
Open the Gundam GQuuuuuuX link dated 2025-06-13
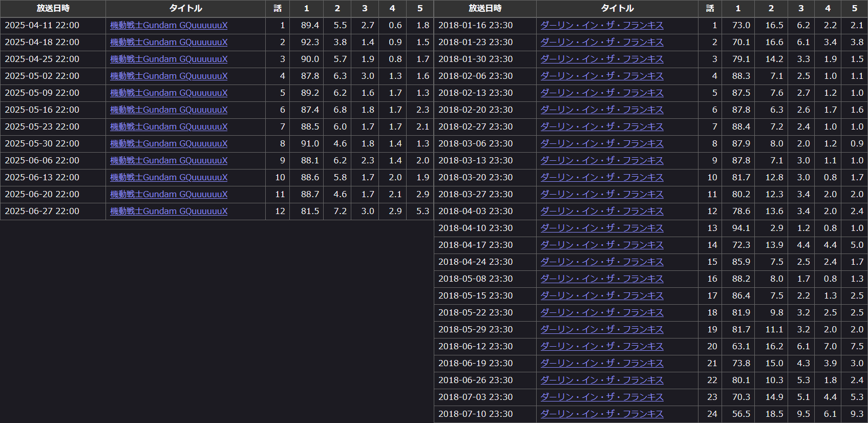(168, 177)
